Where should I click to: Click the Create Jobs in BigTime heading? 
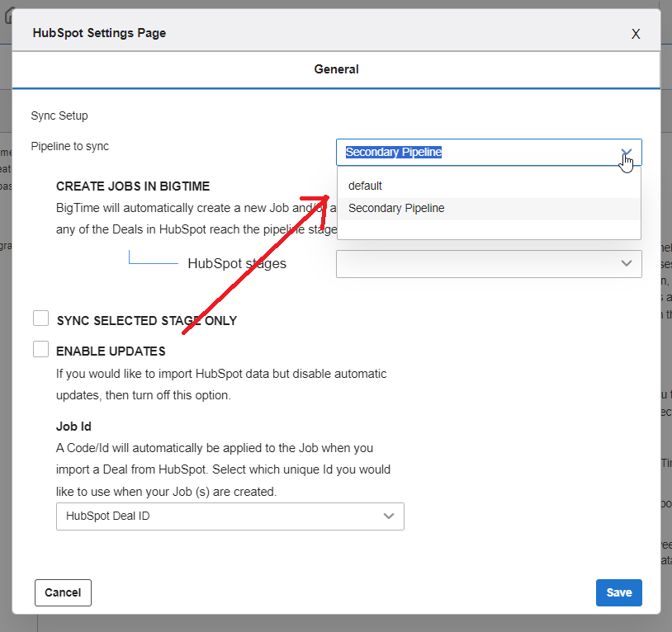(133, 186)
